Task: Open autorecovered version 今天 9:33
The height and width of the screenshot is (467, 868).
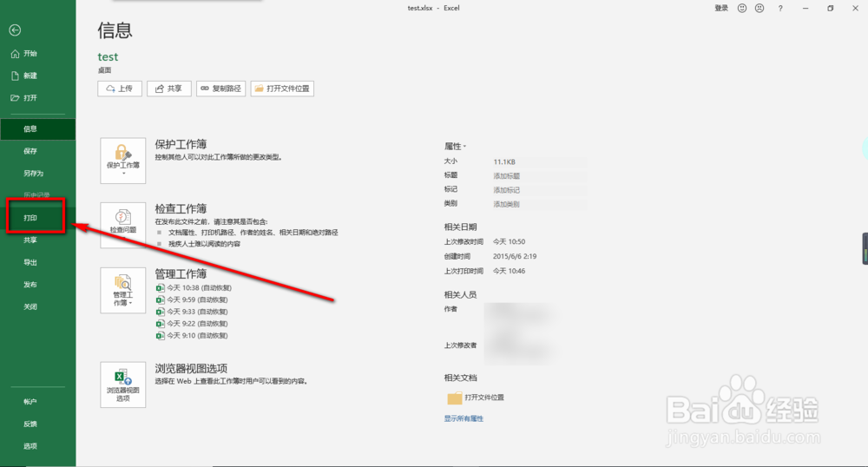Action: point(192,312)
